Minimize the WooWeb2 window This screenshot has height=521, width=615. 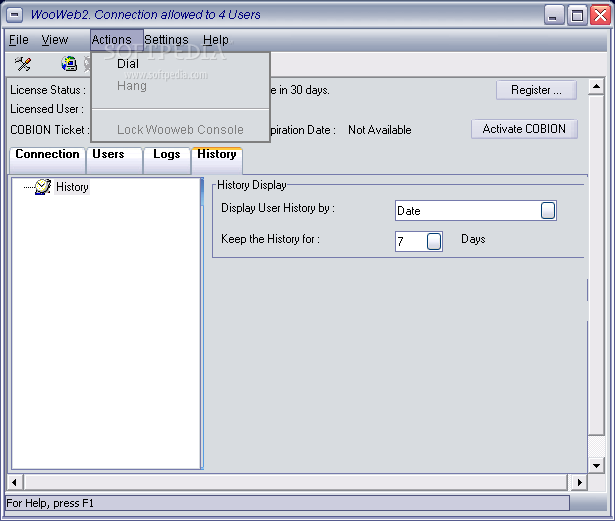click(x=553, y=15)
